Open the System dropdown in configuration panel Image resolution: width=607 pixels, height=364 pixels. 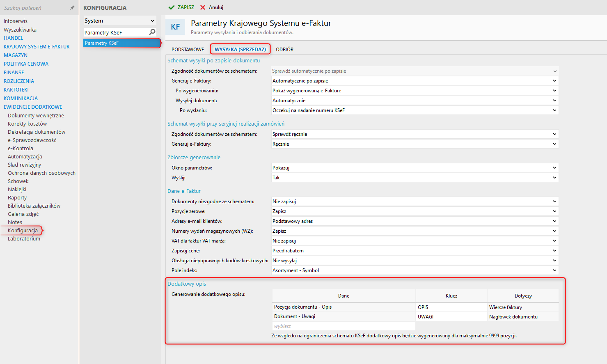[152, 21]
